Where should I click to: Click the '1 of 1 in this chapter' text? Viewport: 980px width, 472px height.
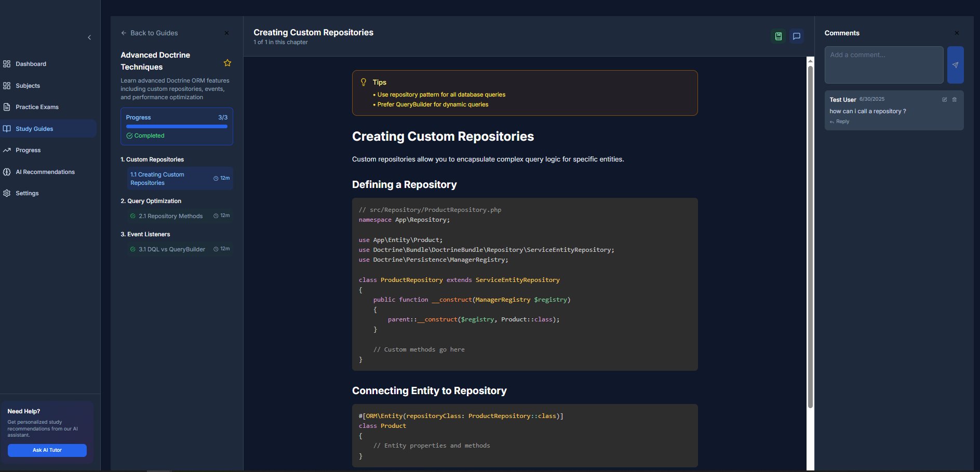pos(280,42)
